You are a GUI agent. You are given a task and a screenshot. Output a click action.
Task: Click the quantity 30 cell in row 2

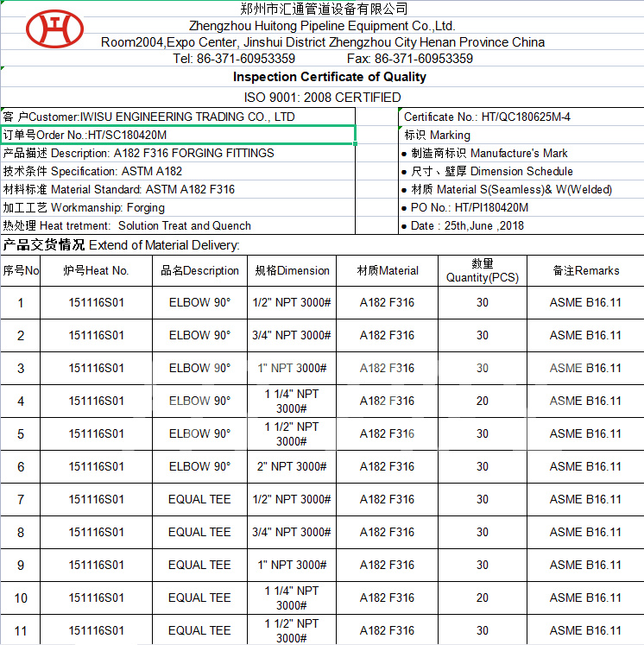[483, 336]
